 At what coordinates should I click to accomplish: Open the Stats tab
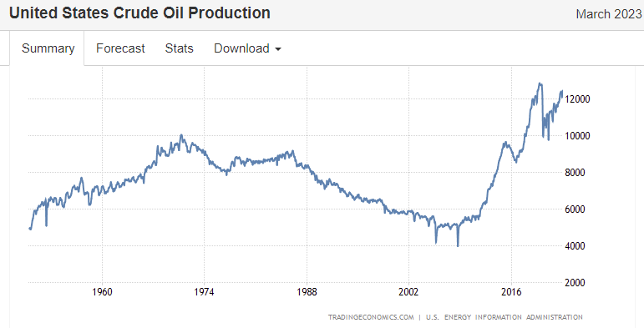(179, 48)
